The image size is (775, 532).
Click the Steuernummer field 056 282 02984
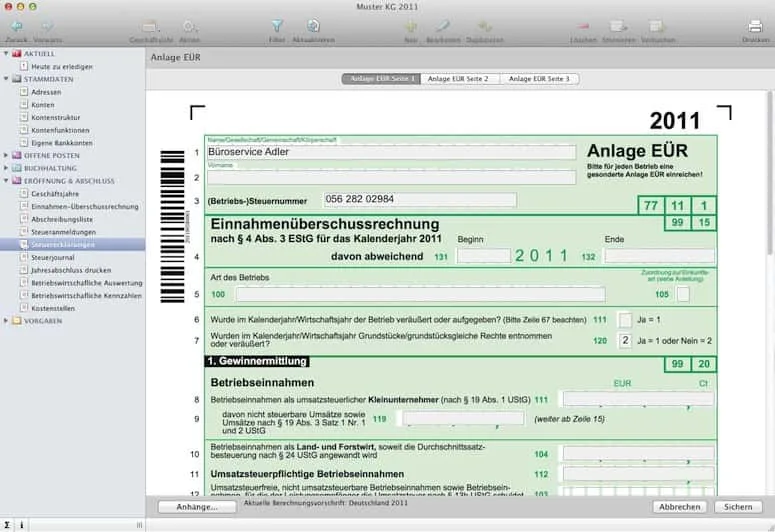point(420,199)
